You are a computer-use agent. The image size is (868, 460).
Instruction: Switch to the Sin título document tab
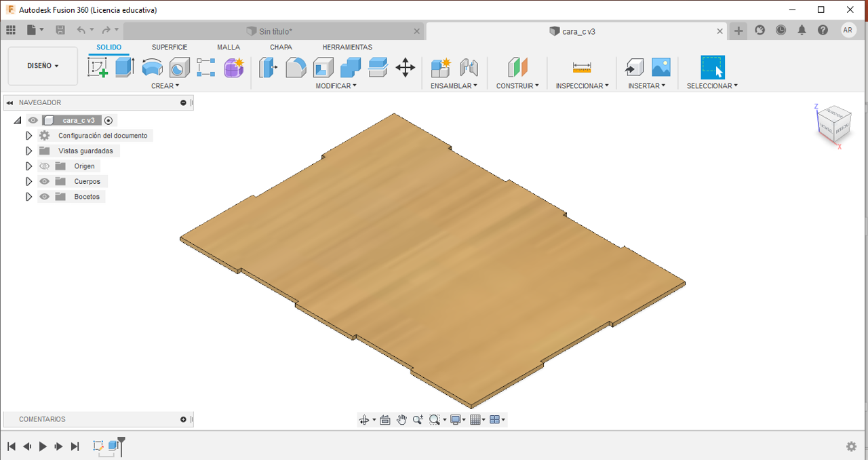[275, 31]
